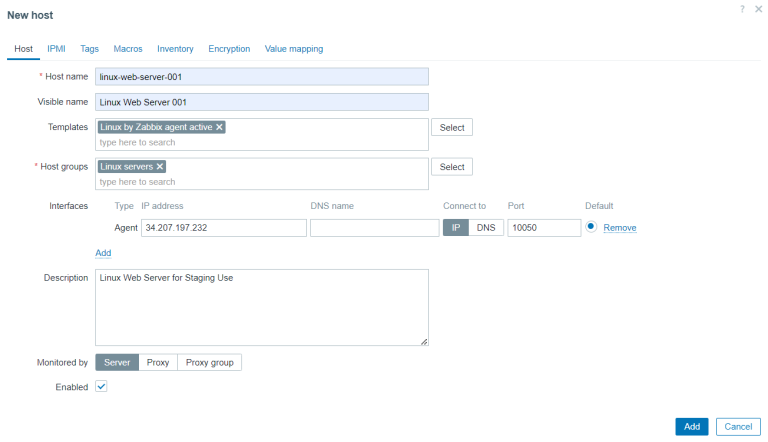Open the Host groups Select picker

452,167
